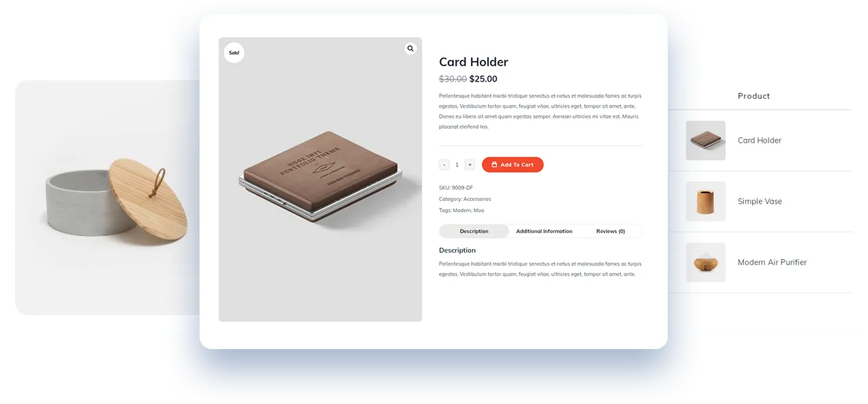
Task: Add the Card Holder to cart
Action: [x=513, y=165]
